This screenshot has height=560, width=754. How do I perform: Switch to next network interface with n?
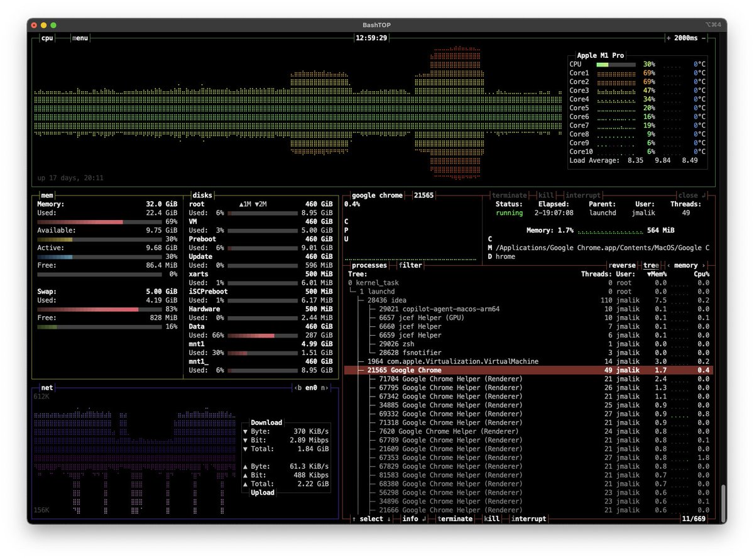[x=325, y=388]
